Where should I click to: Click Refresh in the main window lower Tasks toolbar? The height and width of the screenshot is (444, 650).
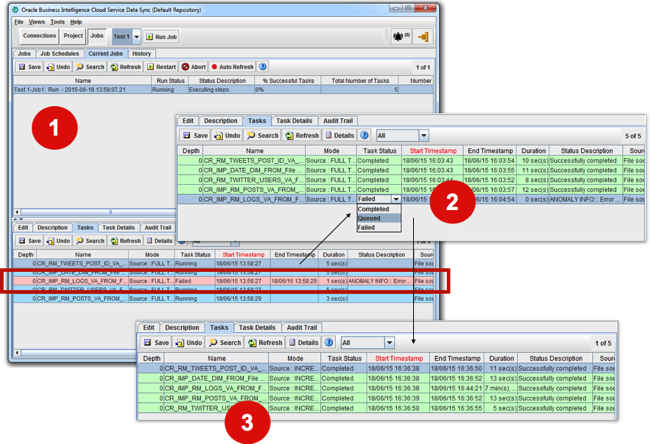coord(126,241)
